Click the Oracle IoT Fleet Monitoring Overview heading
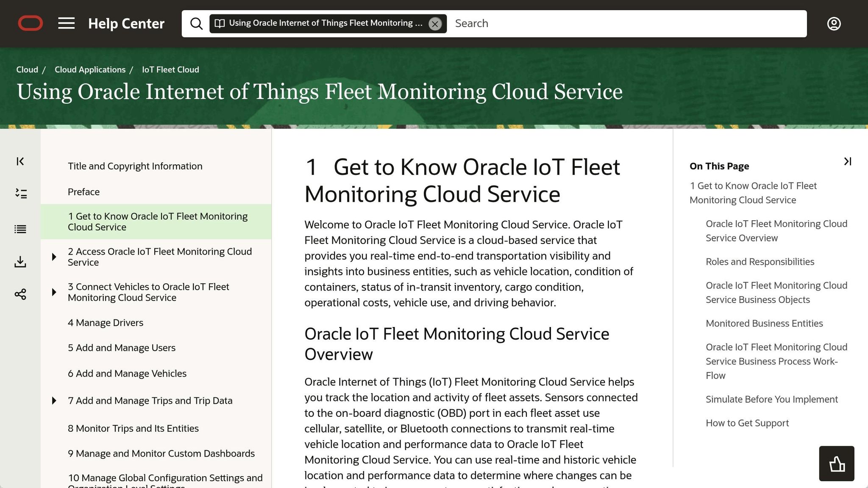This screenshot has width=868, height=488. click(457, 344)
